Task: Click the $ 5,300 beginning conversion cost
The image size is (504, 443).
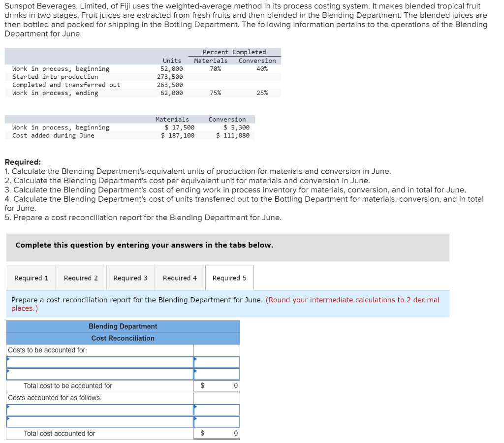Action: 237,127
